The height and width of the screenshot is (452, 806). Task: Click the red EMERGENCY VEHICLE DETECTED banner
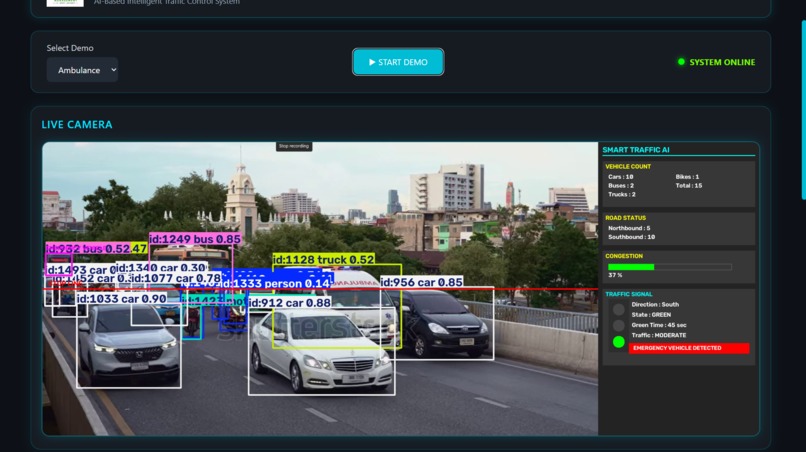[689, 348]
